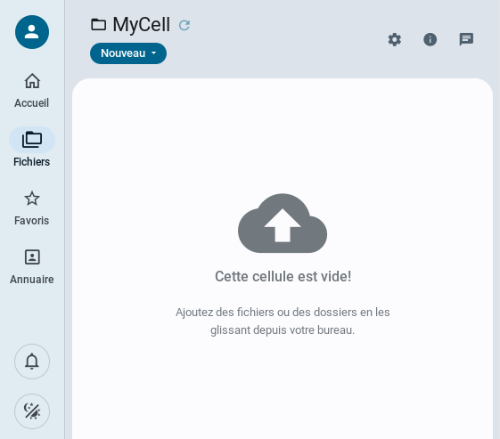Click the "Cette cellule est vide!" message
The image size is (500, 439).
tap(283, 276)
